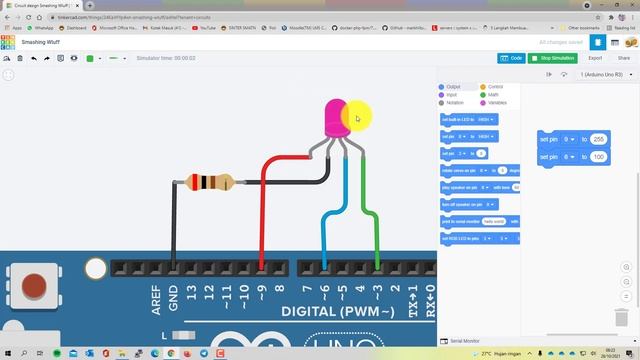Open the wire color dropdown arrow
This screenshot has height=360, width=640.
tap(100, 58)
